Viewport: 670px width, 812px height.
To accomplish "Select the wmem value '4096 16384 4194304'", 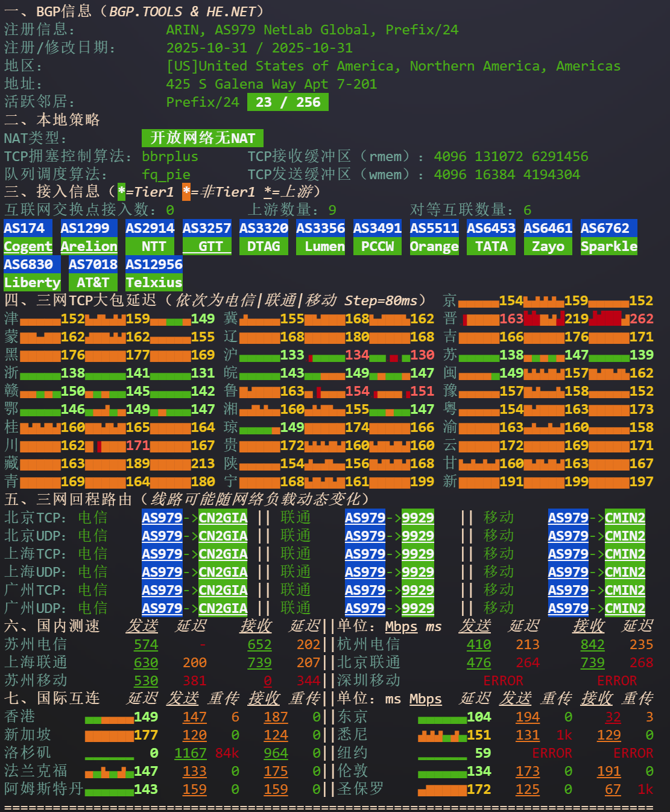I will [x=507, y=174].
